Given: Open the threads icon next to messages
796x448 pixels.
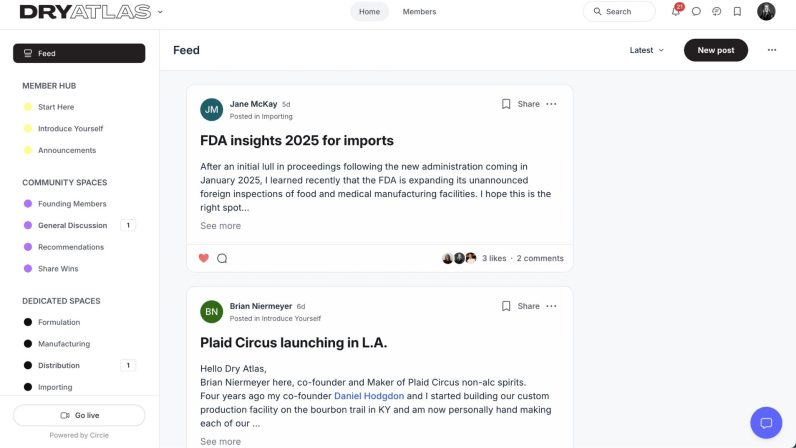Looking at the screenshot, I should (x=716, y=11).
